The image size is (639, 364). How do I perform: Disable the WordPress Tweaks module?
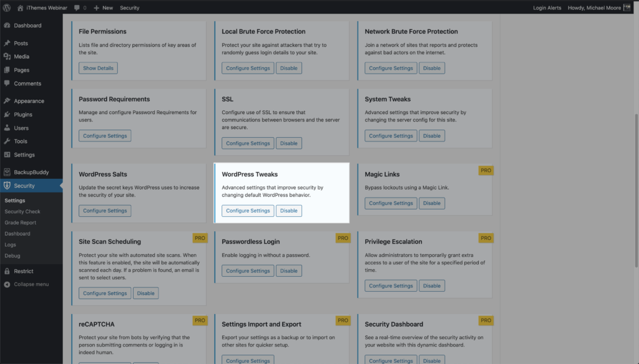pos(288,211)
